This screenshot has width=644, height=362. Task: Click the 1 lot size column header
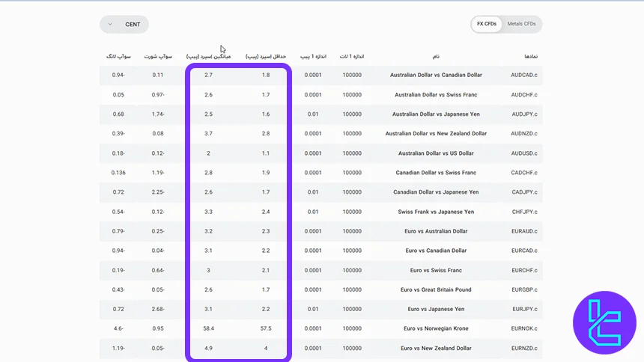(x=352, y=56)
